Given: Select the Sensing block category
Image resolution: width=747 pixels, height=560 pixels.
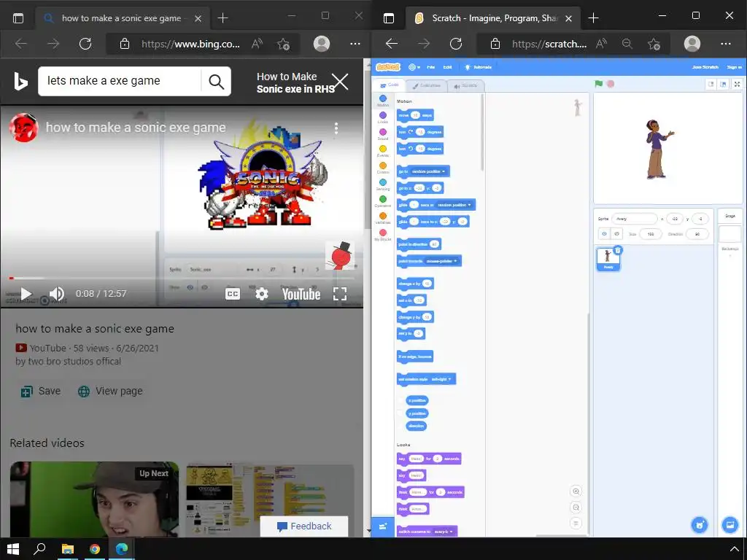Looking at the screenshot, I should click(383, 184).
